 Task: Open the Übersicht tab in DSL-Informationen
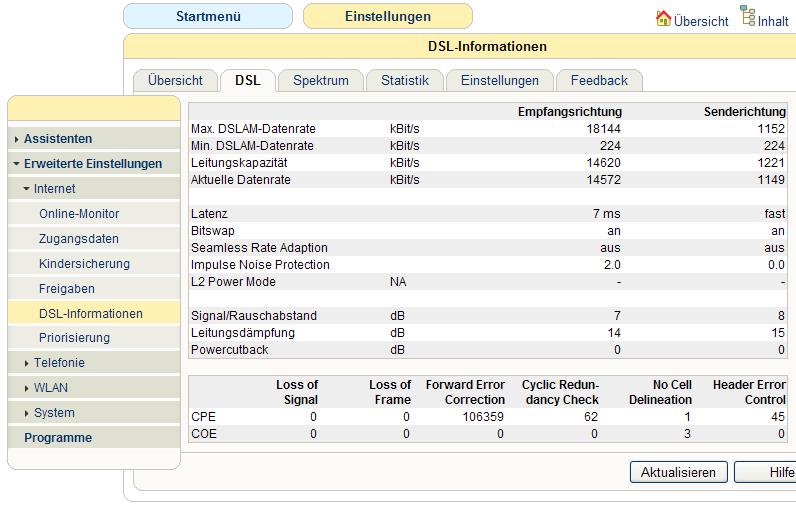[175, 81]
